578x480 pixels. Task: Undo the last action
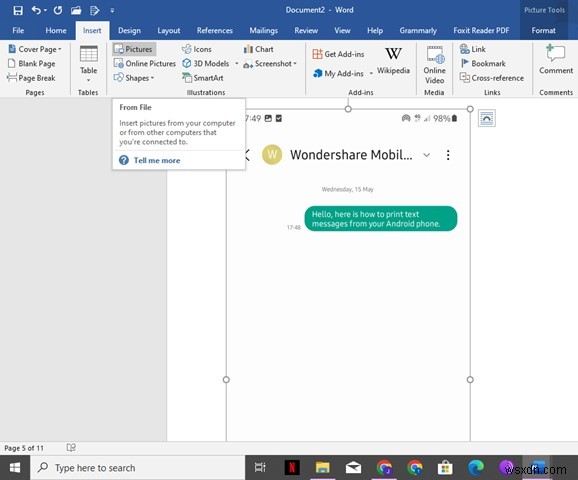36,10
